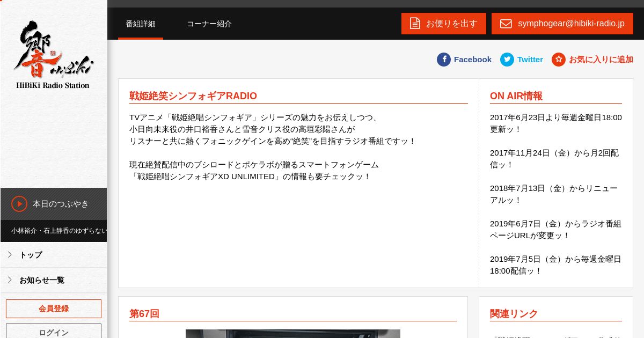
Task: Open the トップ sidebar menu item
Action: point(54,255)
